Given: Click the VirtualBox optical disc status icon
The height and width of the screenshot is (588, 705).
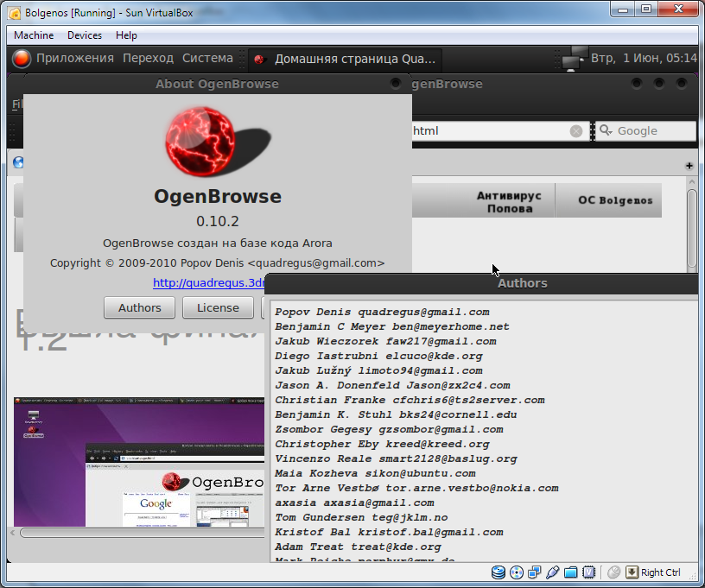Looking at the screenshot, I should point(517,572).
